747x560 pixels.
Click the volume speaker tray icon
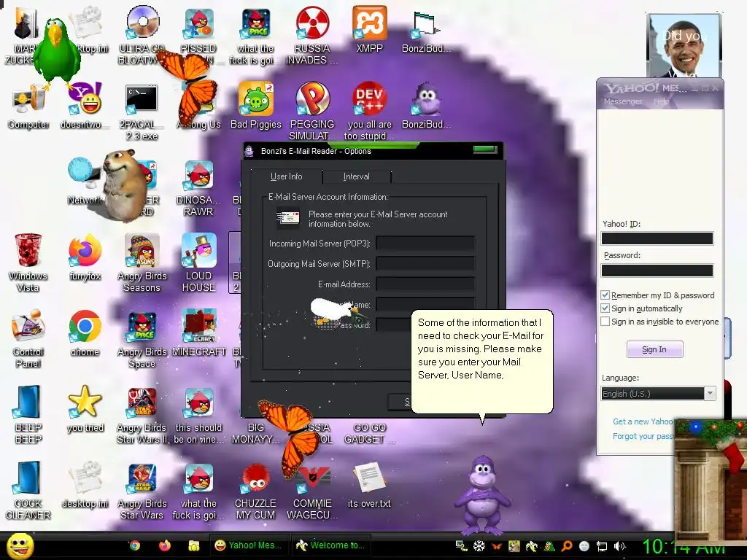click(x=619, y=546)
